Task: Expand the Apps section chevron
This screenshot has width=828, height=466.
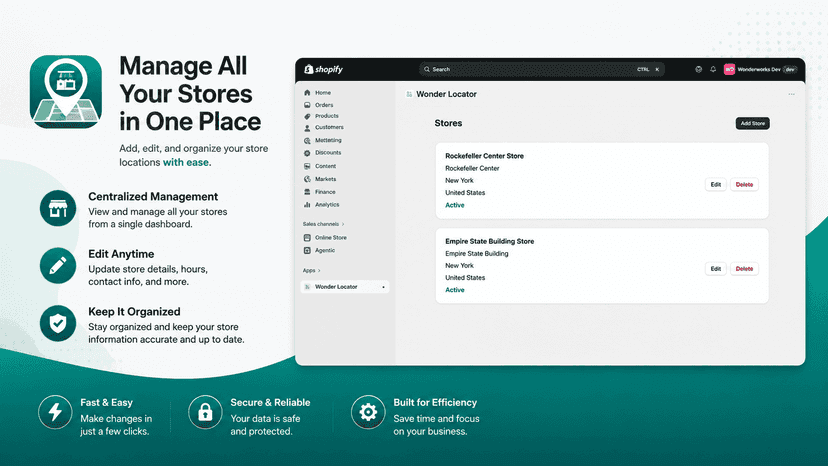Action: (319, 271)
